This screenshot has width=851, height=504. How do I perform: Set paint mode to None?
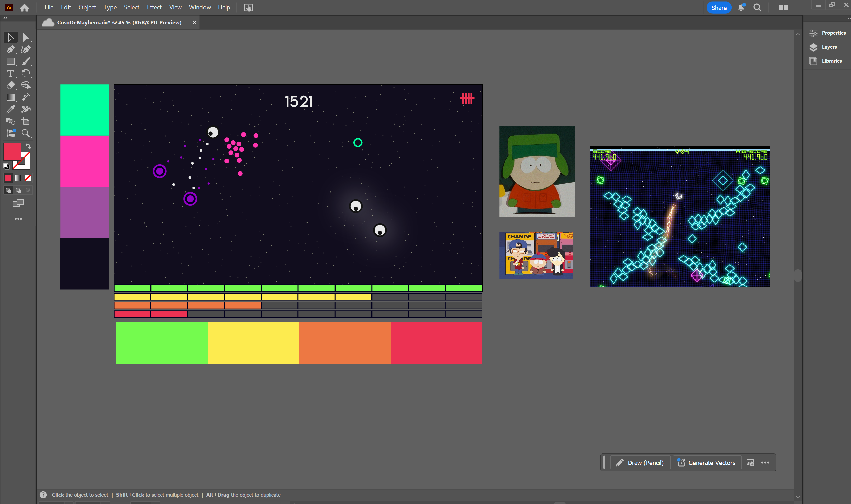click(x=28, y=178)
